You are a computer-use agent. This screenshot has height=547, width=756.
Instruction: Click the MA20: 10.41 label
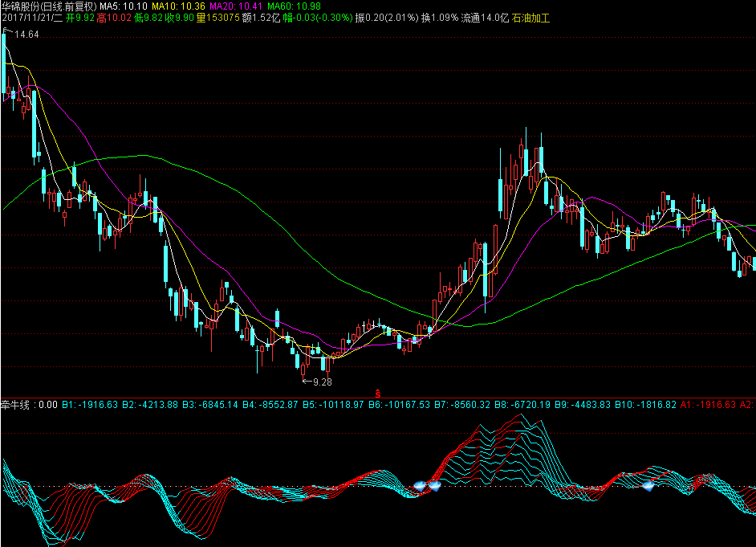(x=236, y=6)
